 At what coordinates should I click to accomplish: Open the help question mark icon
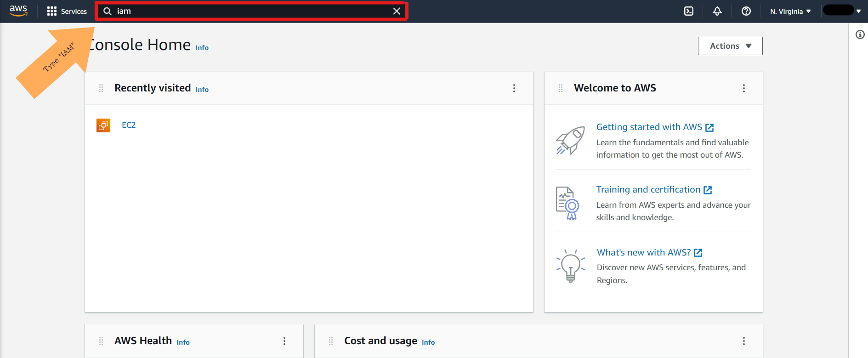pos(746,11)
